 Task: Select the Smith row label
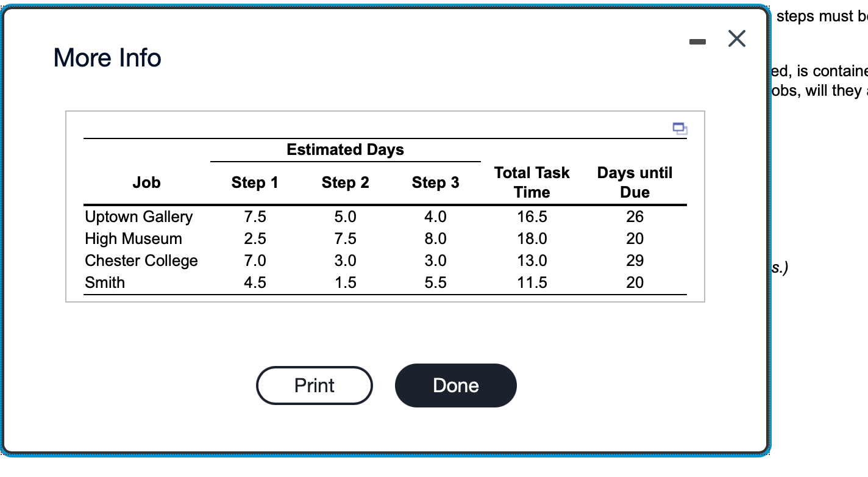point(106,282)
